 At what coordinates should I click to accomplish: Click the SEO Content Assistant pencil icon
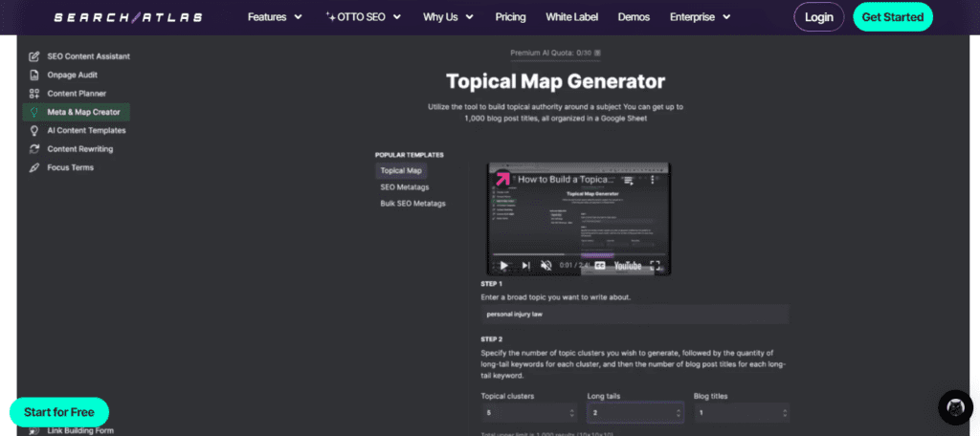tap(34, 56)
